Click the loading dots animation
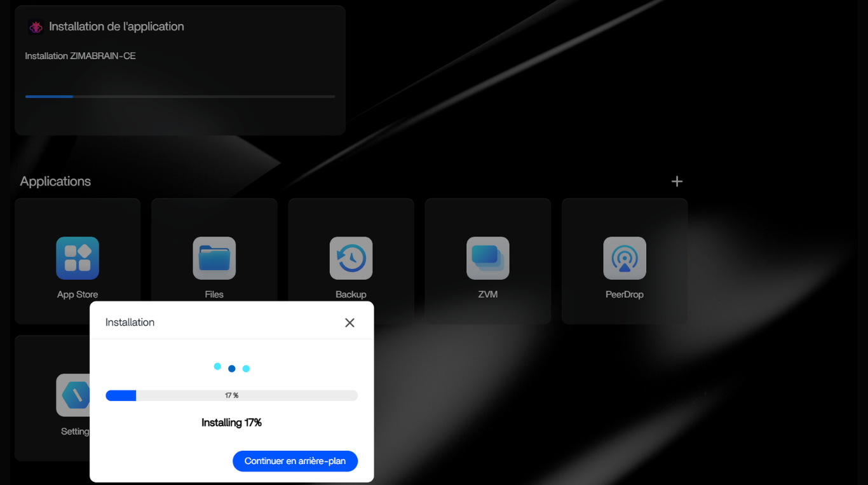Screen dimensions: 868x485 pos(231,367)
